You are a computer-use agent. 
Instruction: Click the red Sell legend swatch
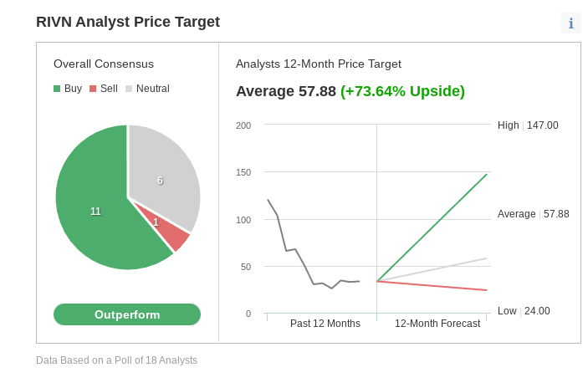pos(93,89)
